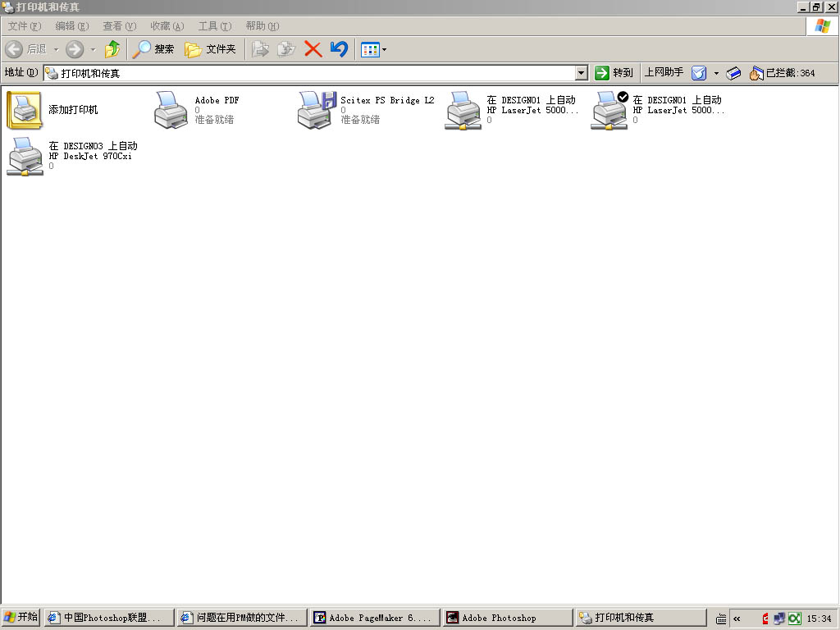Open the Tools (工具) menu
Image resolution: width=840 pixels, height=630 pixels.
[x=215, y=25]
